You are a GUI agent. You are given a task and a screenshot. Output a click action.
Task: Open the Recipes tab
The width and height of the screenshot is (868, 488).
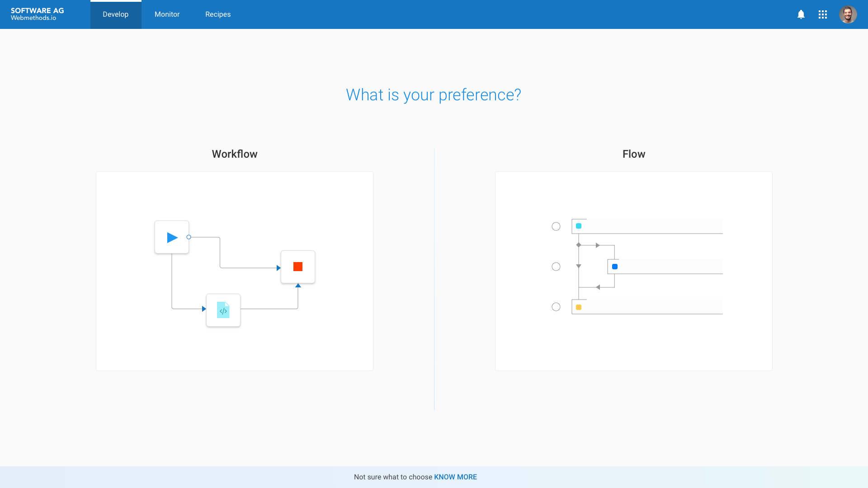click(218, 14)
